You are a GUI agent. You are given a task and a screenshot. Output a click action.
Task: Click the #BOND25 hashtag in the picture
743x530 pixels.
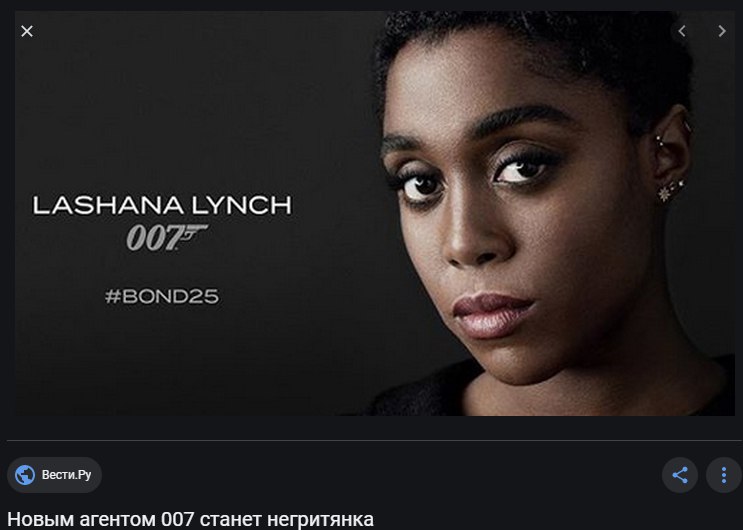pos(162,297)
